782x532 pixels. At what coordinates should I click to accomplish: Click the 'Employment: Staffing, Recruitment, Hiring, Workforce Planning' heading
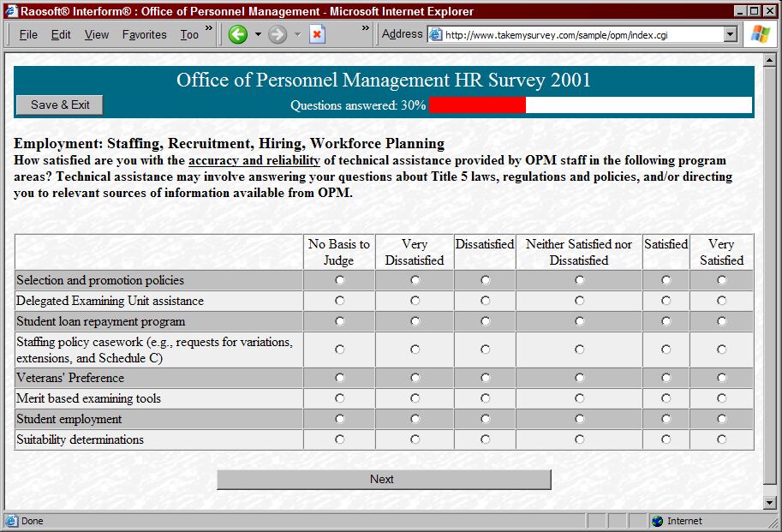tap(230, 144)
